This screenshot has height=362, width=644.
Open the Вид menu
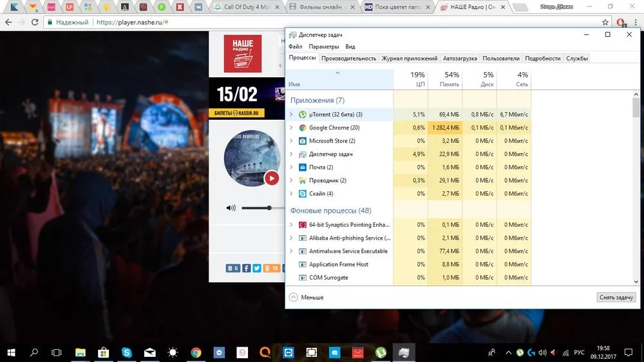(350, 46)
